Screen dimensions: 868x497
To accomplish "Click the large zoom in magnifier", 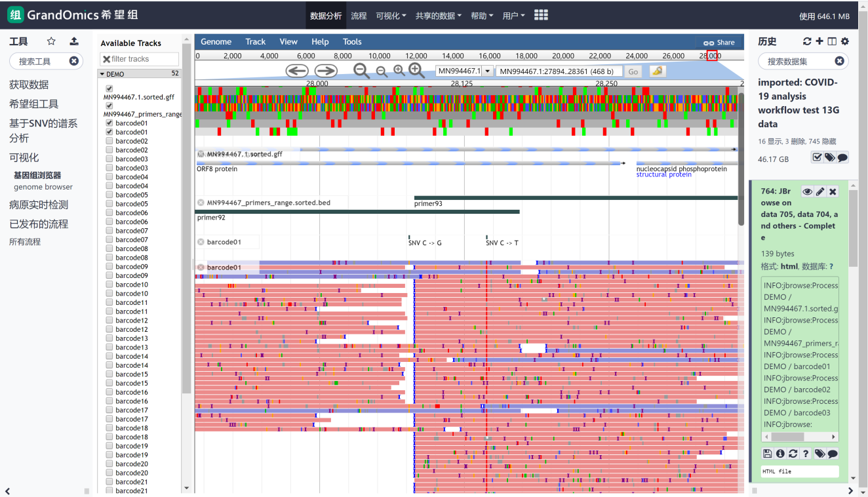I will 416,70.
